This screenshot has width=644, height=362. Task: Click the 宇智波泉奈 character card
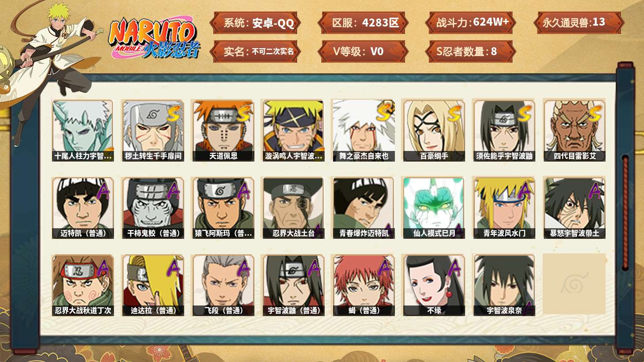(504, 285)
